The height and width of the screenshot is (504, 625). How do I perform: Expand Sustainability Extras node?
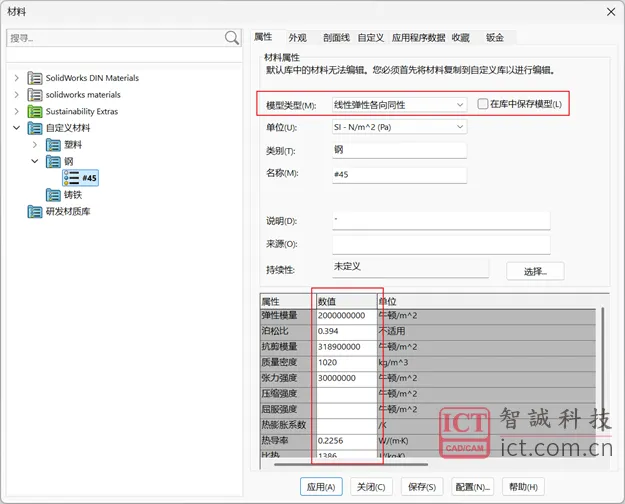tap(16, 112)
